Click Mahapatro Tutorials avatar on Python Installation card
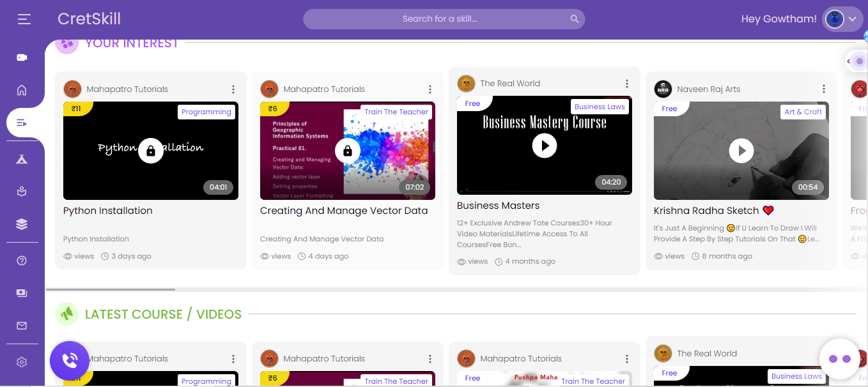Image resolution: width=868 pixels, height=387 pixels. click(x=72, y=89)
